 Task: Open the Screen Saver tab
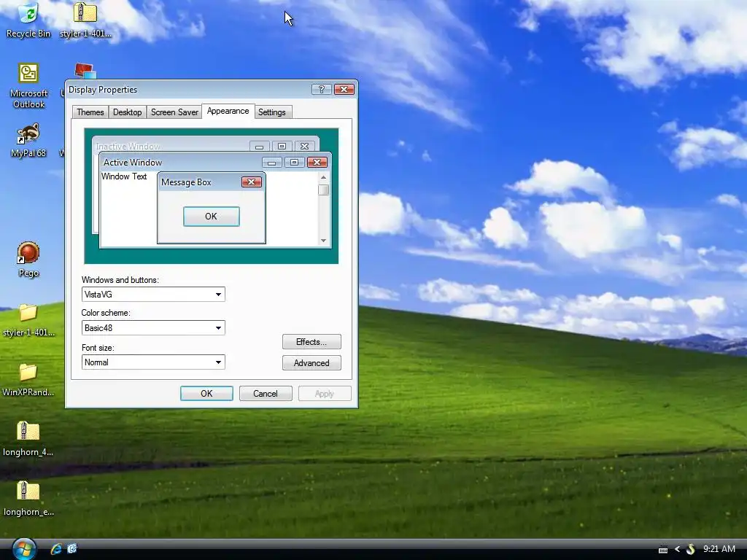pyautogui.click(x=174, y=112)
